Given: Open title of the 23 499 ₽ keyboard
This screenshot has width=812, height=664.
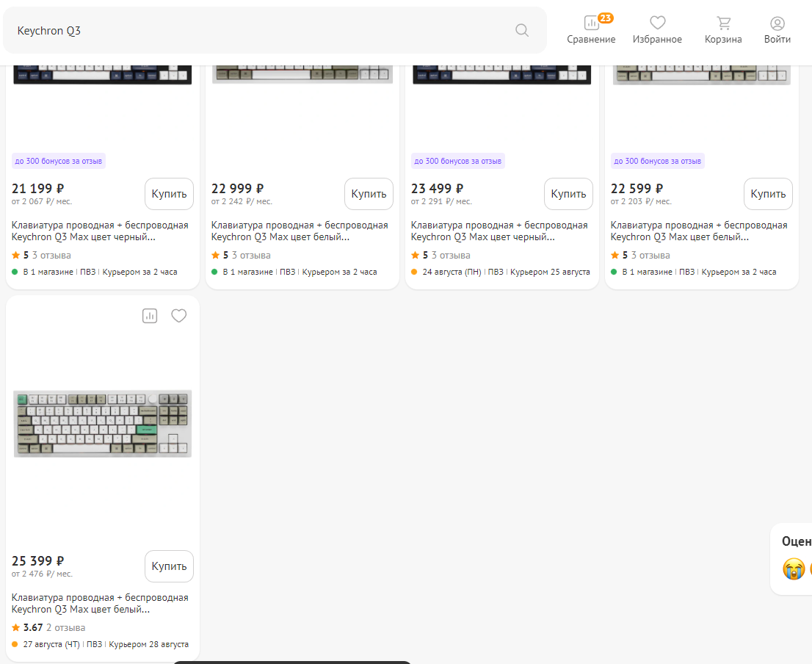Looking at the screenshot, I should click(x=499, y=231).
